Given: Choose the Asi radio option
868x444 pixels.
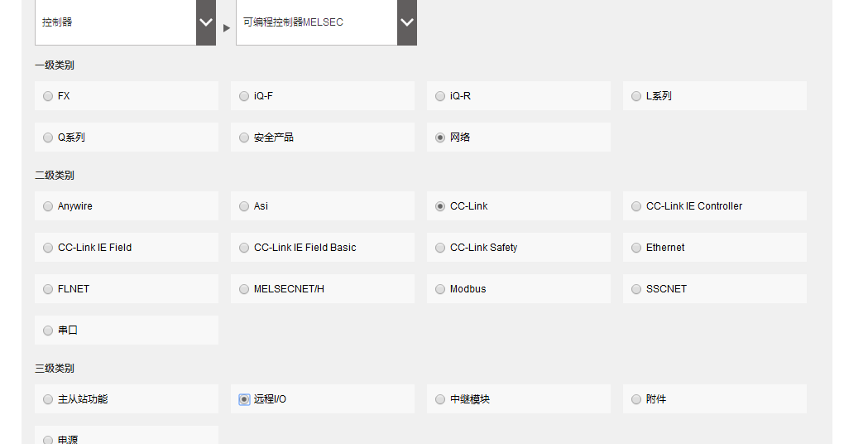Looking at the screenshot, I should (x=244, y=206).
